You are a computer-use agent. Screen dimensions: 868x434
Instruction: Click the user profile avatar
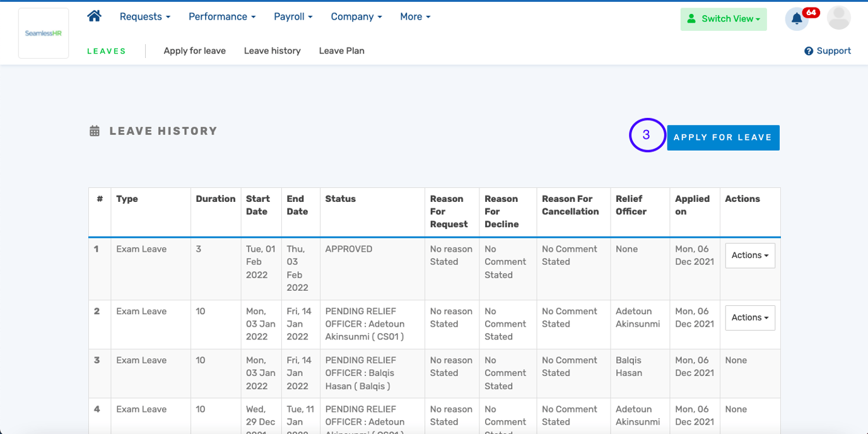(838, 18)
